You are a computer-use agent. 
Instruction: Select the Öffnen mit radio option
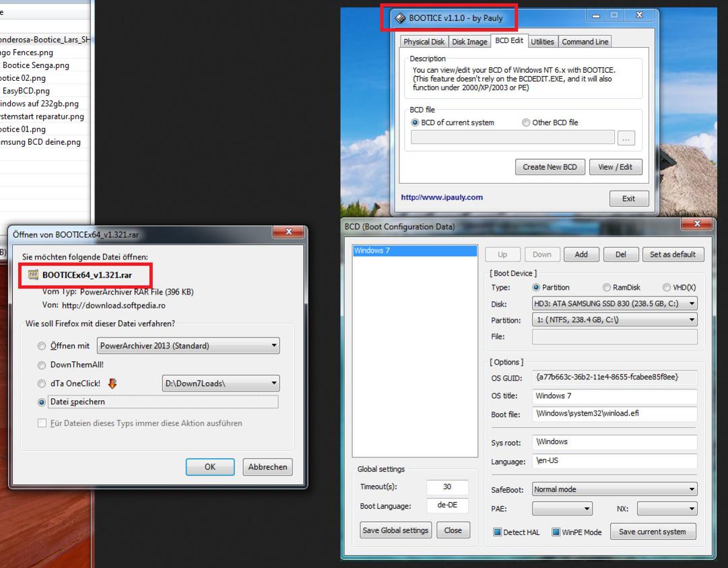coord(42,346)
